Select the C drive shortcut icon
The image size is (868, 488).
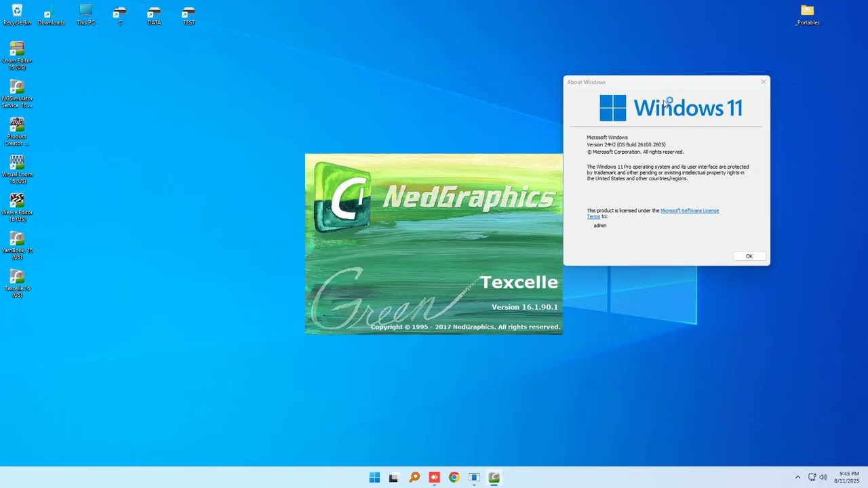coord(120,16)
